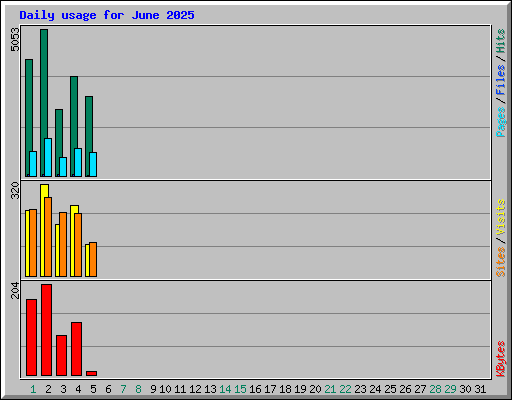The height and width of the screenshot is (400, 512).
Task: Click the cyan 'Pages' legend label
Action: [501, 122]
